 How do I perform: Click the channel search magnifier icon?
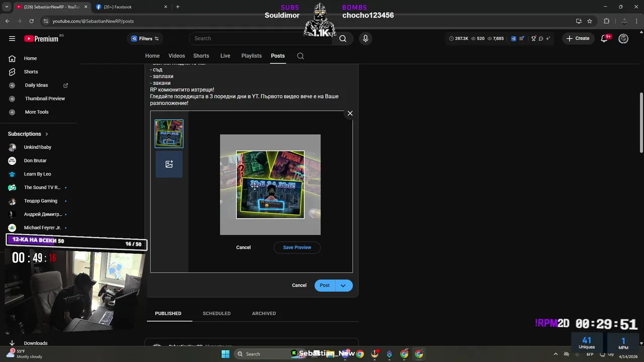point(300,56)
